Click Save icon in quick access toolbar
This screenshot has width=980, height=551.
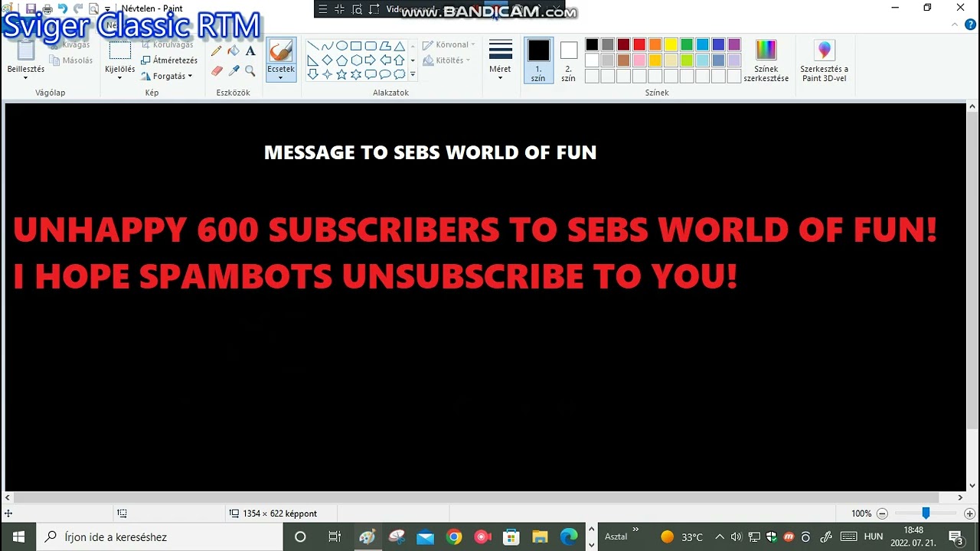pos(31,8)
